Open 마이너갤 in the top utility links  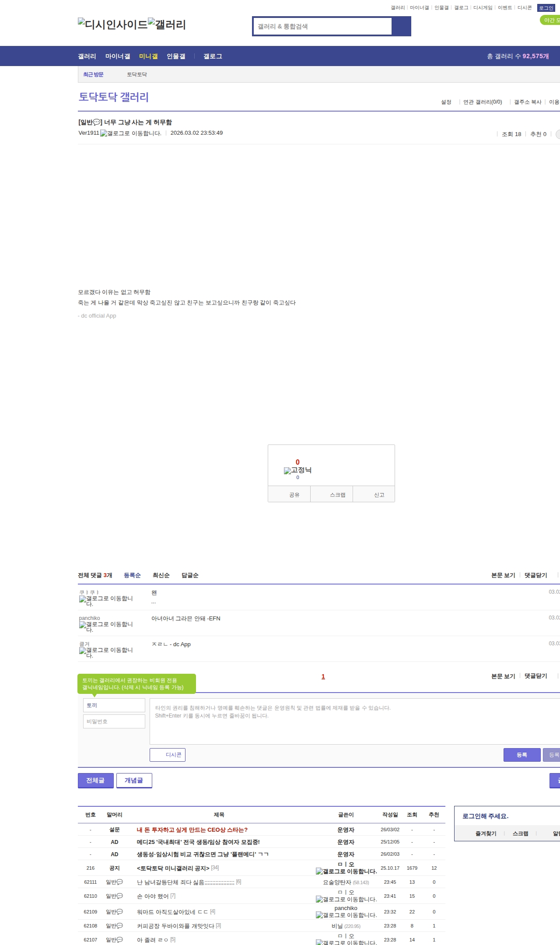pyautogui.click(x=419, y=8)
